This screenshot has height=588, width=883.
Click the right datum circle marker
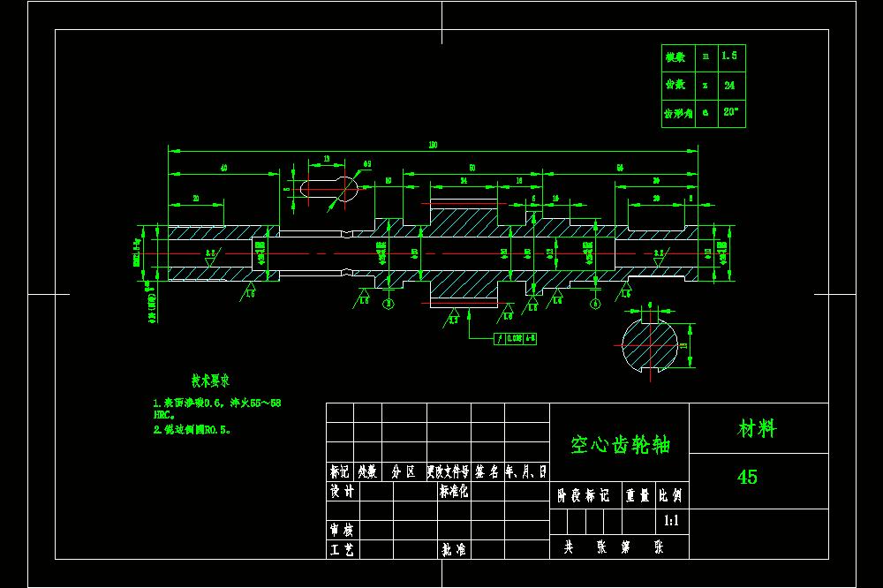595,304
